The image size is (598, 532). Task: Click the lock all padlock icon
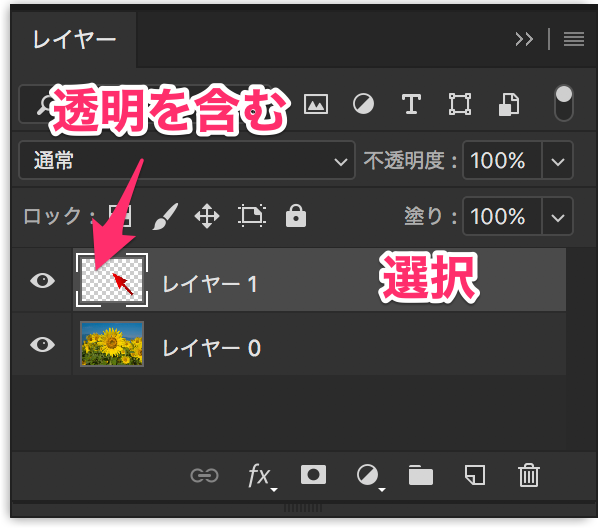[296, 216]
